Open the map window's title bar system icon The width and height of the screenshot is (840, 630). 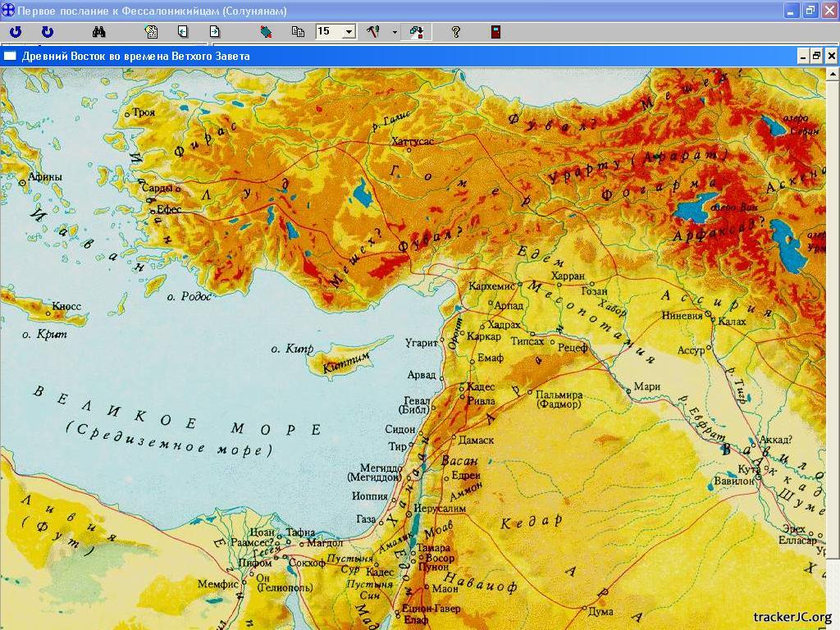(10, 56)
